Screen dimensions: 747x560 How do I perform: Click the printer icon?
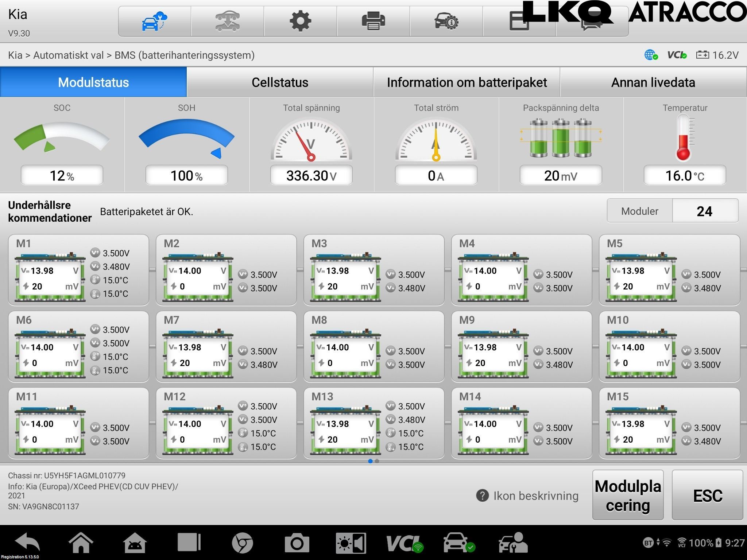(373, 21)
